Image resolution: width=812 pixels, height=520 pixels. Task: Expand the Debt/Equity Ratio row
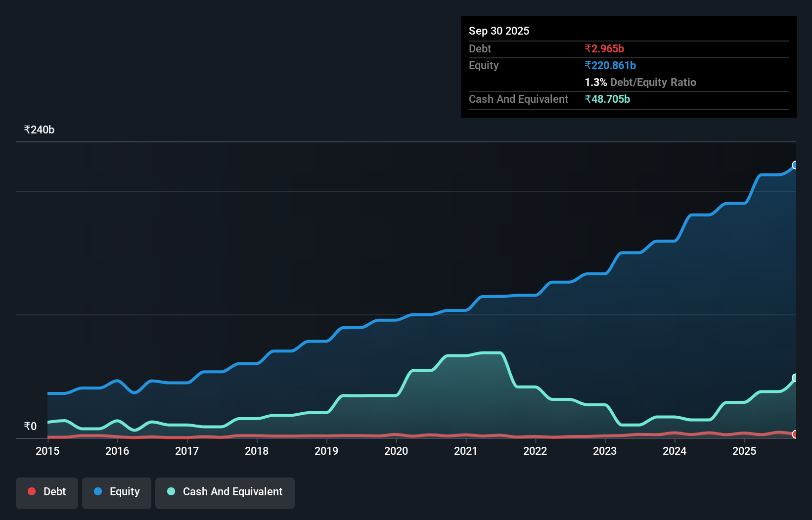coord(640,82)
